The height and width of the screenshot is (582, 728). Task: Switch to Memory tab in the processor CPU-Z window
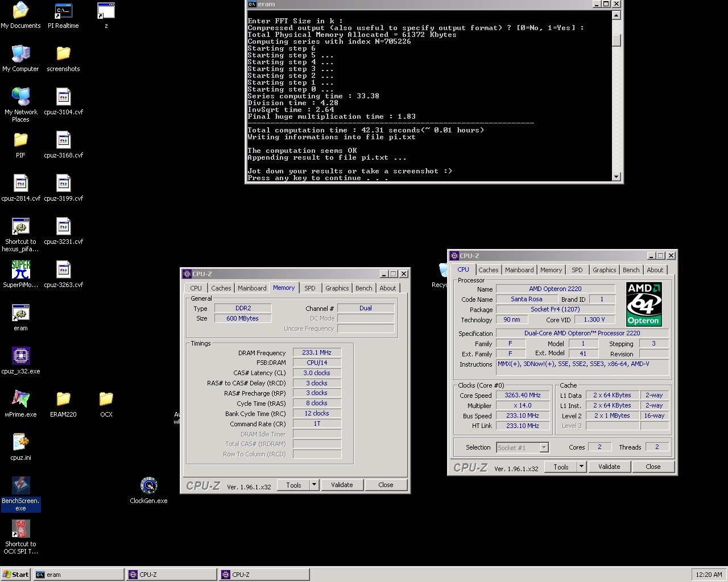click(551, 270)
